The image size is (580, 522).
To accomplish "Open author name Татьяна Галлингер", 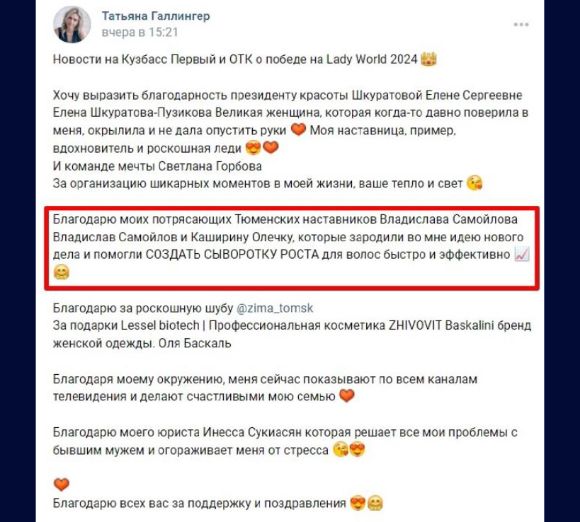I will 156,16.
